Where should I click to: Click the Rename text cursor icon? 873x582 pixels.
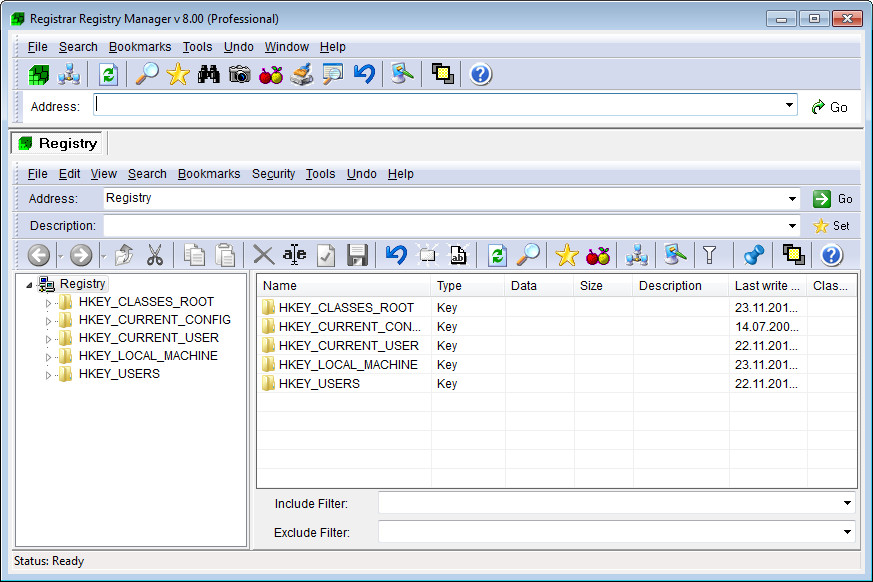point(295,255)
